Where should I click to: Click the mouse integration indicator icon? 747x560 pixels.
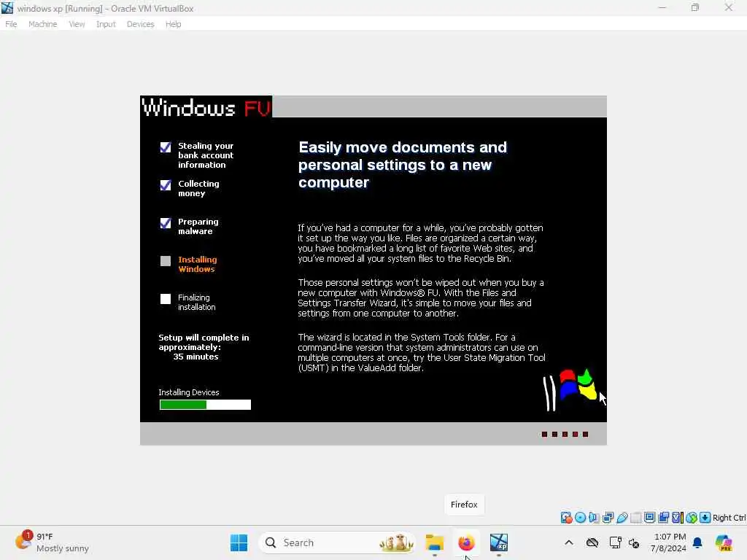tap(692, 518)
